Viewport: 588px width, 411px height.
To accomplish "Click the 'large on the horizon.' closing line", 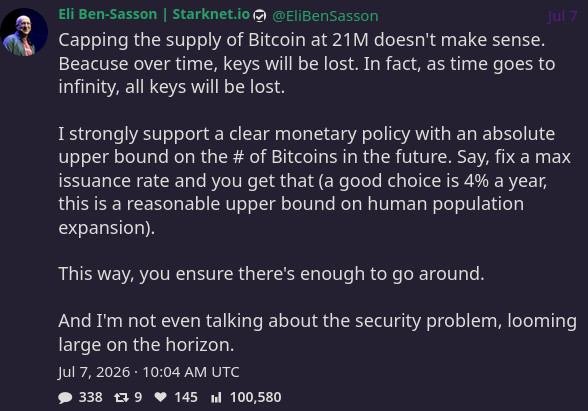I will click(146, 345).
